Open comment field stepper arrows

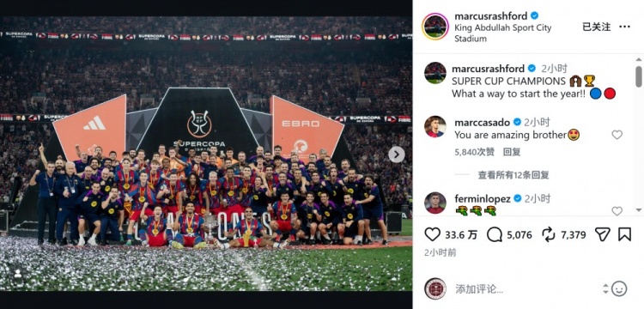click(605, 288)
